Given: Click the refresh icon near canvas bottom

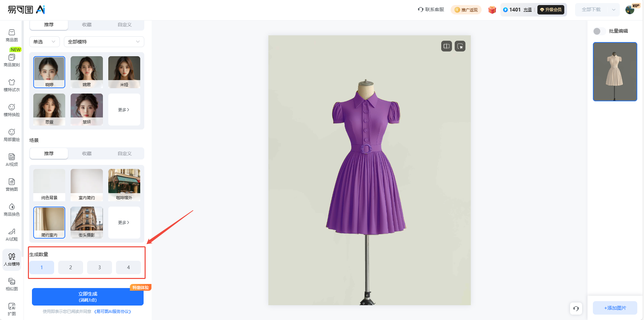Looking at the screenshot, I should 576,308.
